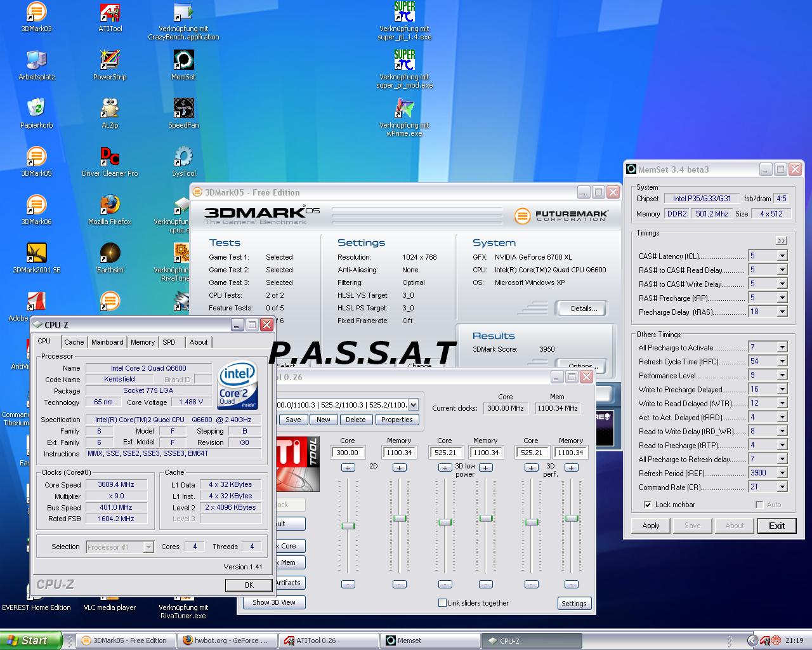Open the super_pi_mod.exe shortcut
The width and height of the screenshot is (812, 650).
click(x=404, y=69)
